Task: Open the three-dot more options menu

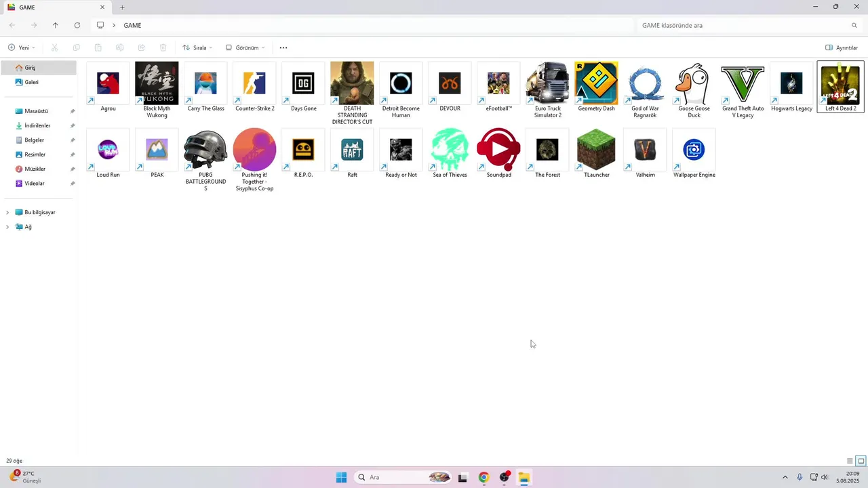Action: pyautogui.click(x=283, y=48)
